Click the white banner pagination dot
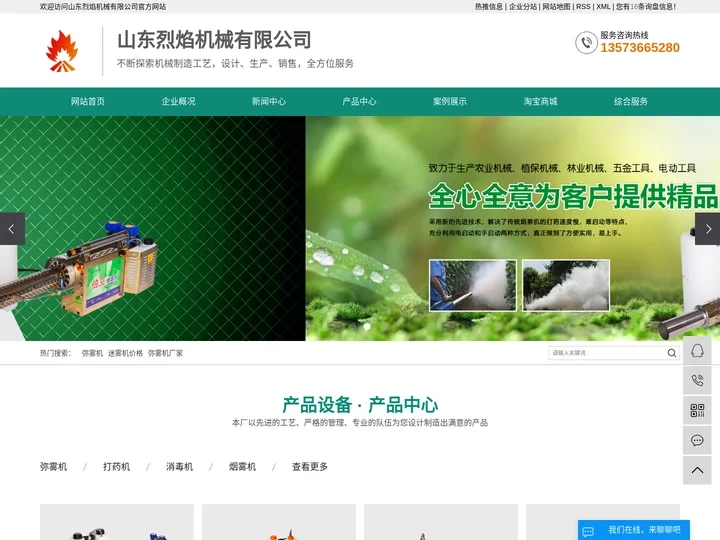720x540 pixels. 366,326
